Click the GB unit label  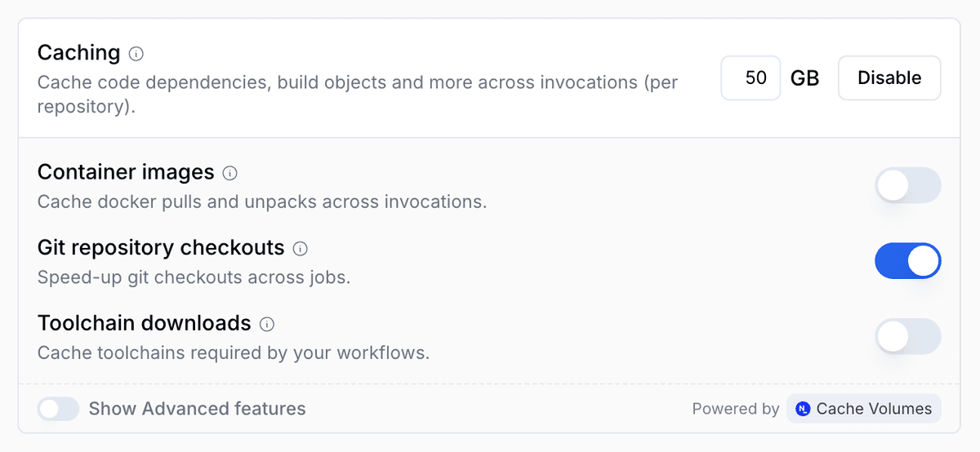[x=804, y=78]
